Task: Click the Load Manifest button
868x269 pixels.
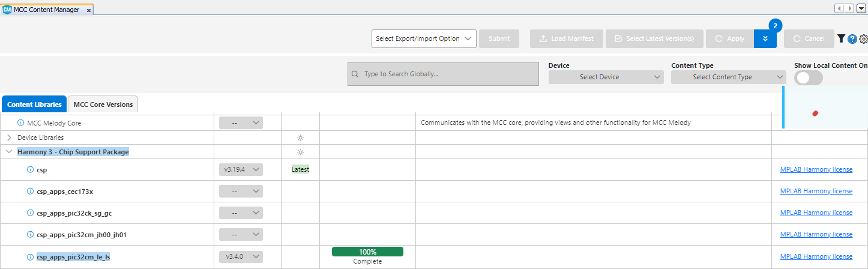Action: pyautogui.click(x=566, y=38)
